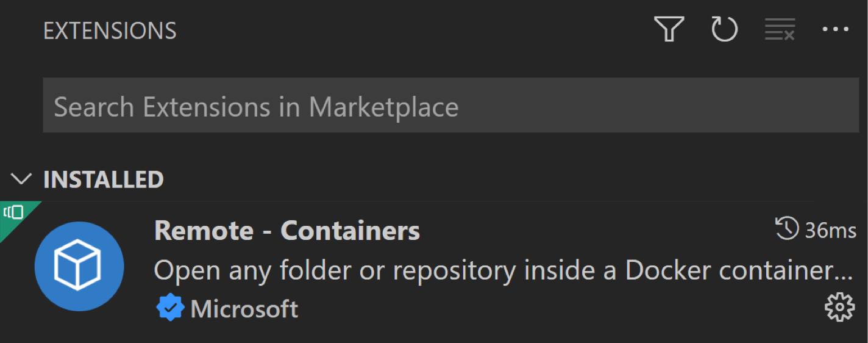Select the 36ms activation time label
Viewport: 868px width, 343px height.
pos(831,231)
